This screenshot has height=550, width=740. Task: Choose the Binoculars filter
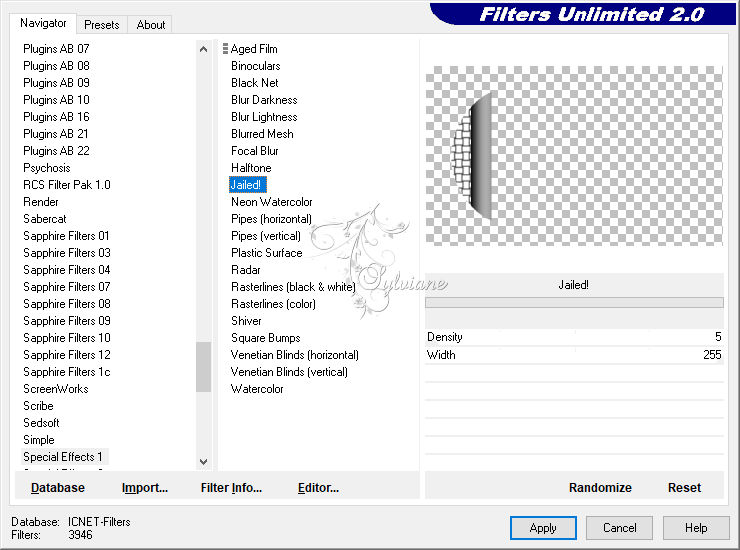[x=256, y=66]
